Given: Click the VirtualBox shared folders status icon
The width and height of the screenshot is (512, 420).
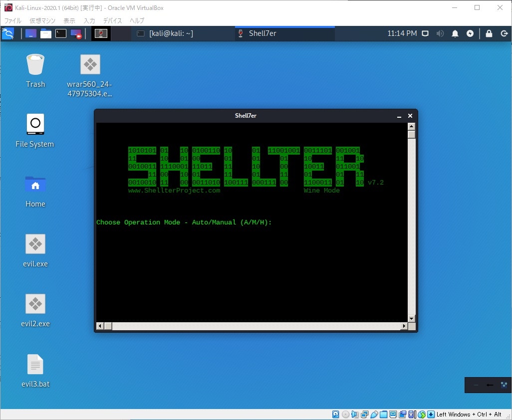Looking at the screenshot, I should pyautogui.click(x=384, y=415).
